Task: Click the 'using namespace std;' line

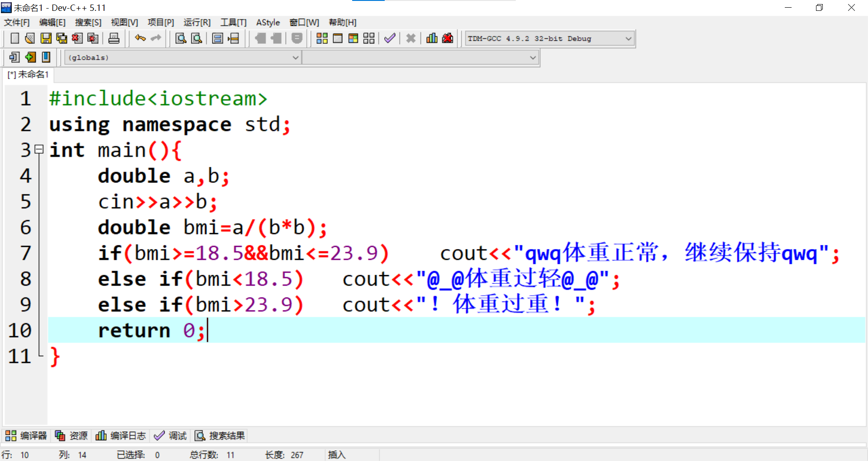Action: pyautogui.click(x=170, y=124)
